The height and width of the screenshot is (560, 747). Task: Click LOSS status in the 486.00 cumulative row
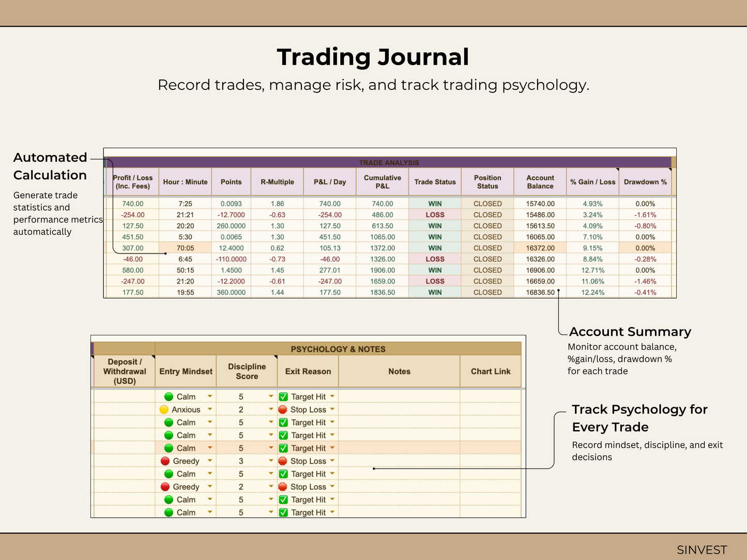(x=435, y=214)
